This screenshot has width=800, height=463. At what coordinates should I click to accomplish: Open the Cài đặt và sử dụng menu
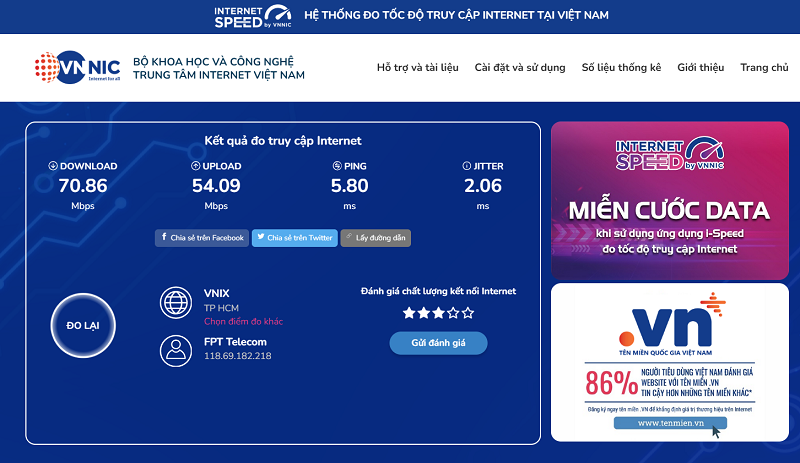tap(520, 67)
